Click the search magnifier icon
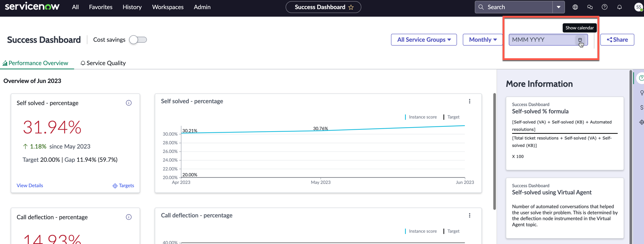 (481, 7)
